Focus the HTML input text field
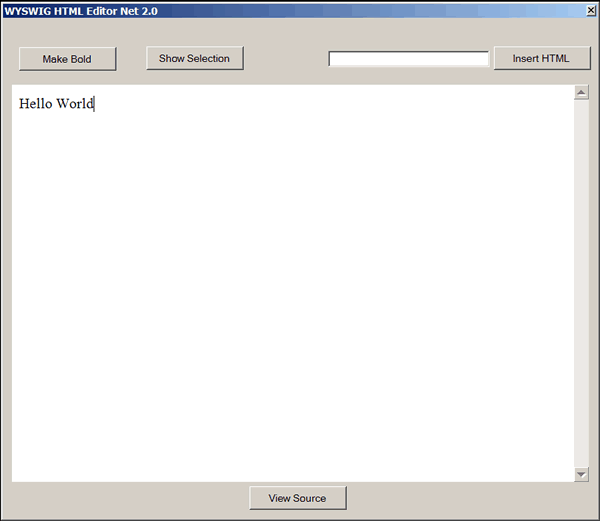This screenshot has width=600, height=521. (409, 59)
